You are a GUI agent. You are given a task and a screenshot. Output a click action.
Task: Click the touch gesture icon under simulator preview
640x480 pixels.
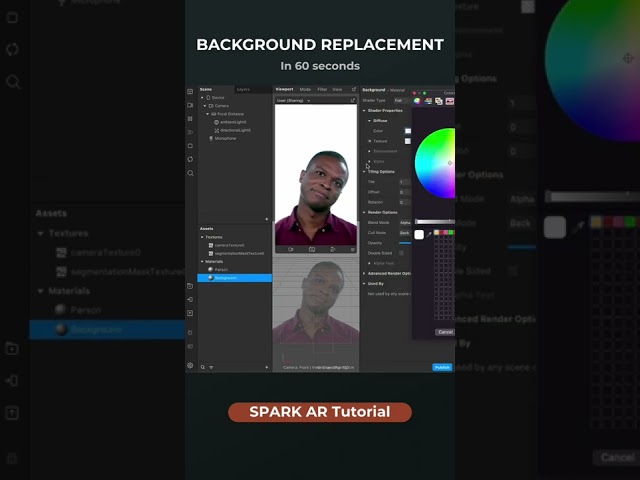tap(333, 249)
